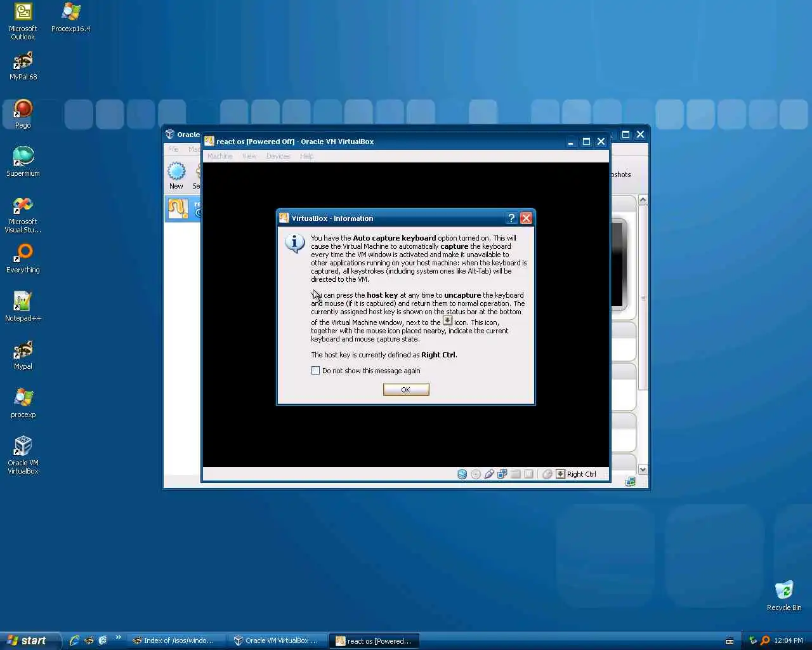Screen dimensions: 812x650
Task: Open the Procexp16.4 desktop icon
Action: 70,18
